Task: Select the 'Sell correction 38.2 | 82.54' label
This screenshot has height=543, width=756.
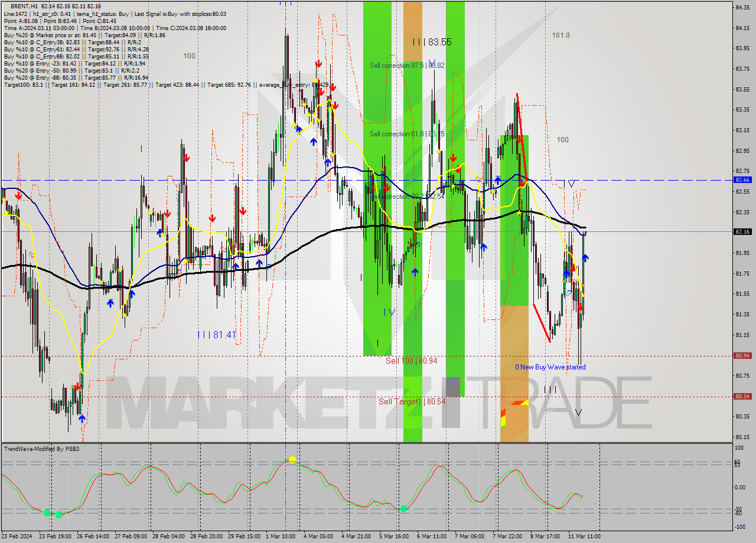Action: click(407, 197)
